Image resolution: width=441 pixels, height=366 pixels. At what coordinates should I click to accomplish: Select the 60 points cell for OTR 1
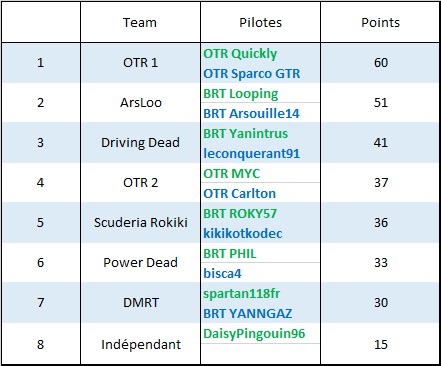click(380, 63)
